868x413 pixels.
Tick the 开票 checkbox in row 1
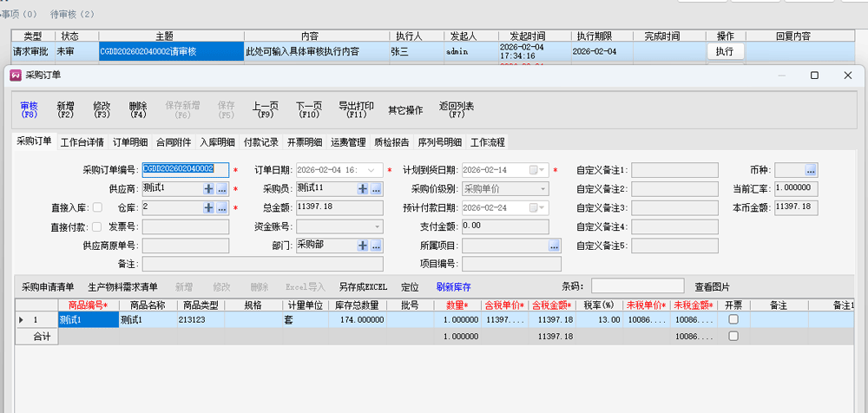[733, 319]
